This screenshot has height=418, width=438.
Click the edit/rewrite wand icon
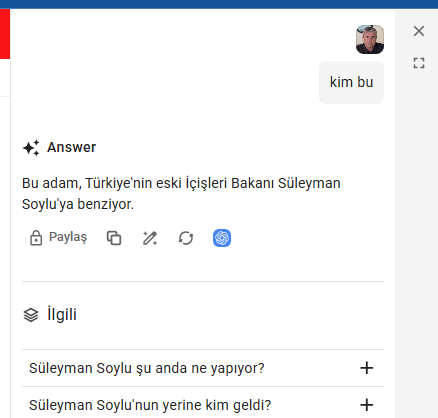pyautogui.click(x=150, y=238)
